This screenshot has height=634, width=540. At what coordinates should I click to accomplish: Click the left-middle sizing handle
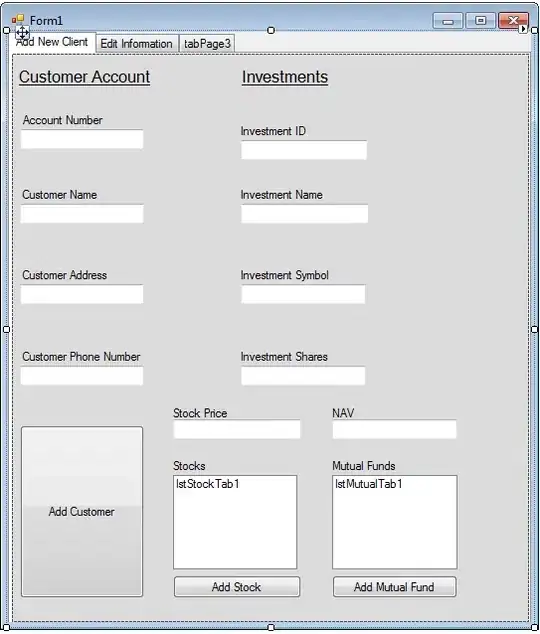[6, 330]
